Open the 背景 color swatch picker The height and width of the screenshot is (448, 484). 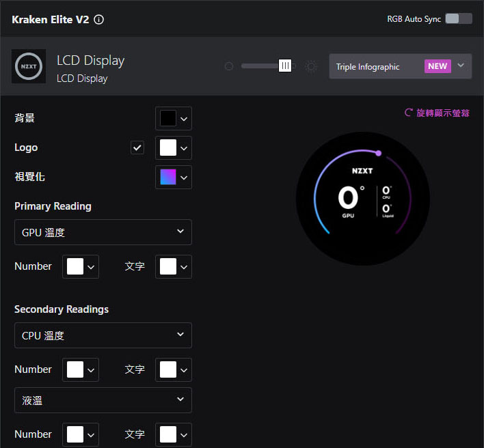[174, 118]
